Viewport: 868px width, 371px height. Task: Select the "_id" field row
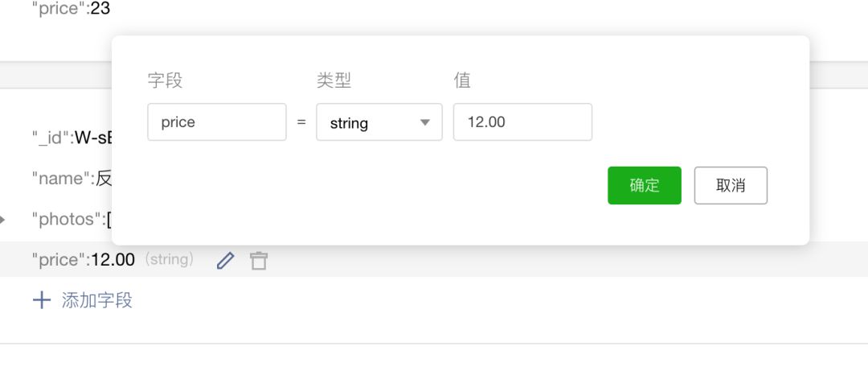72,138
